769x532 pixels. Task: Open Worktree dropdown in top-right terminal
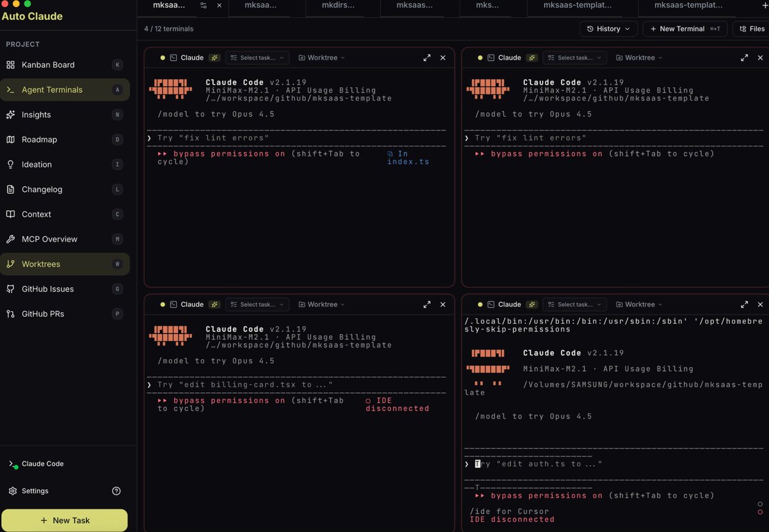(x=639, y=58)
